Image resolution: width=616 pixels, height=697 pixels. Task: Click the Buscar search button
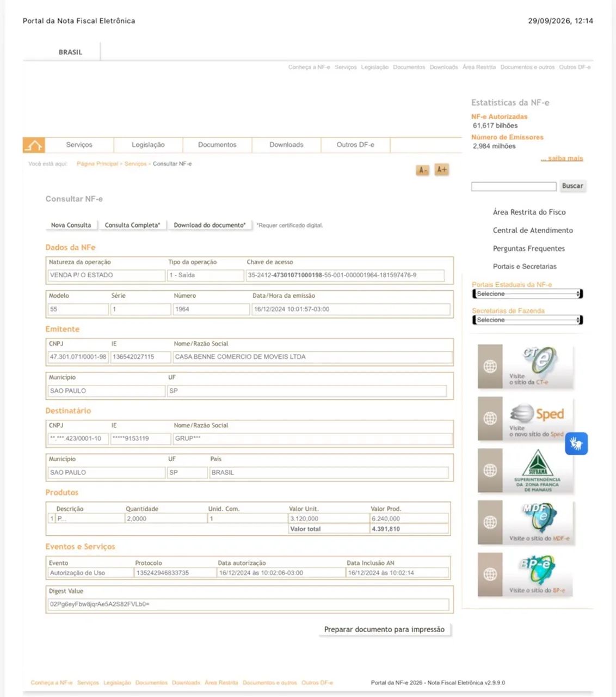[572, 186]
